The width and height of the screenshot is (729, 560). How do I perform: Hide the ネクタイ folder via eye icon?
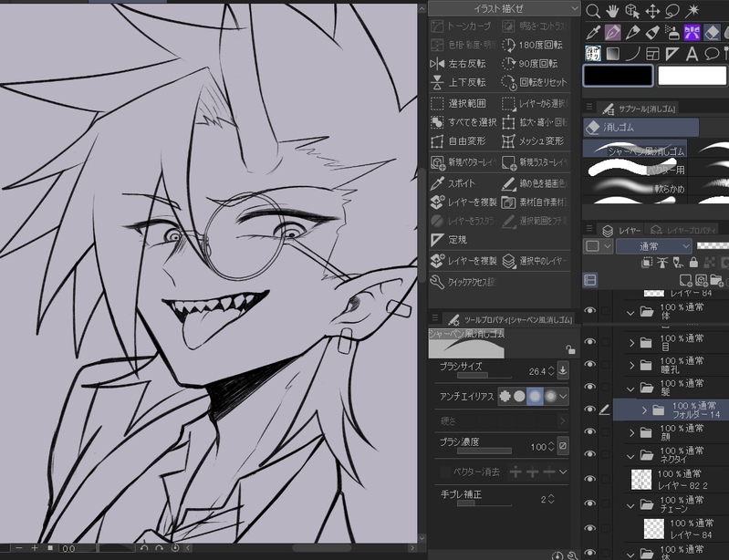click(589, 454)
